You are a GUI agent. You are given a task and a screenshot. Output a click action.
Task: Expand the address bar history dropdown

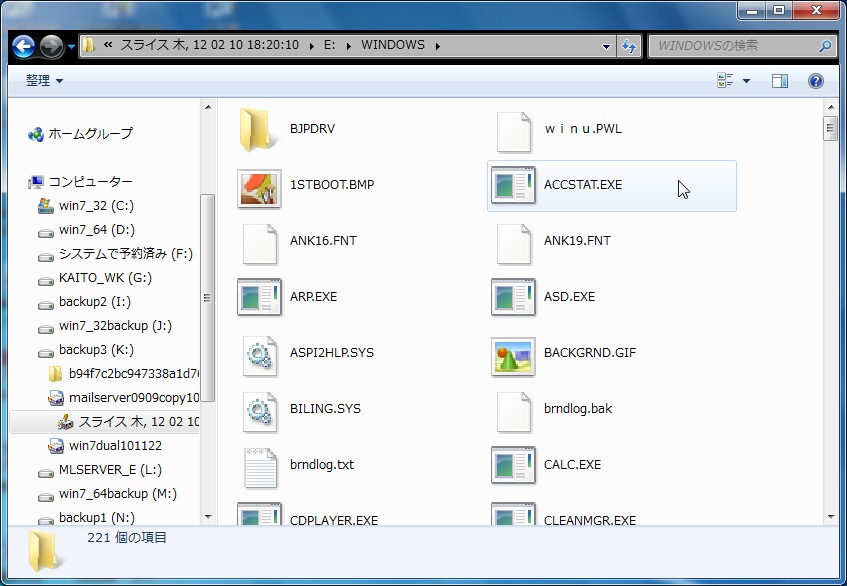(x=607, y=46)
